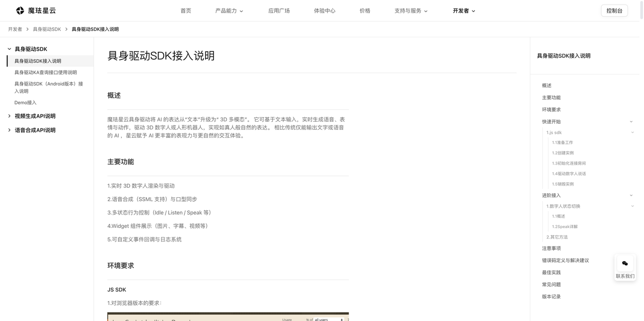Jump to 注意事项 in outline
The image size is (644, 321).
click(551, 249)
